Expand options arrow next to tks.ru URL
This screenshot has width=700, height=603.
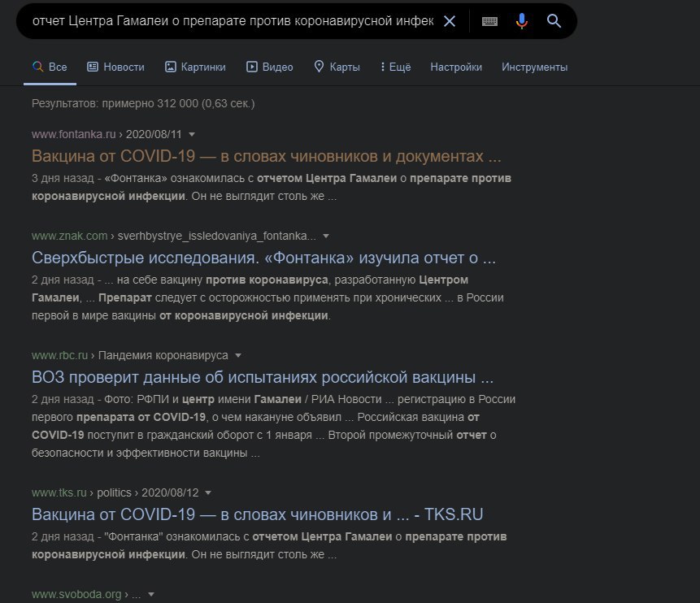[x=208, y=492]
